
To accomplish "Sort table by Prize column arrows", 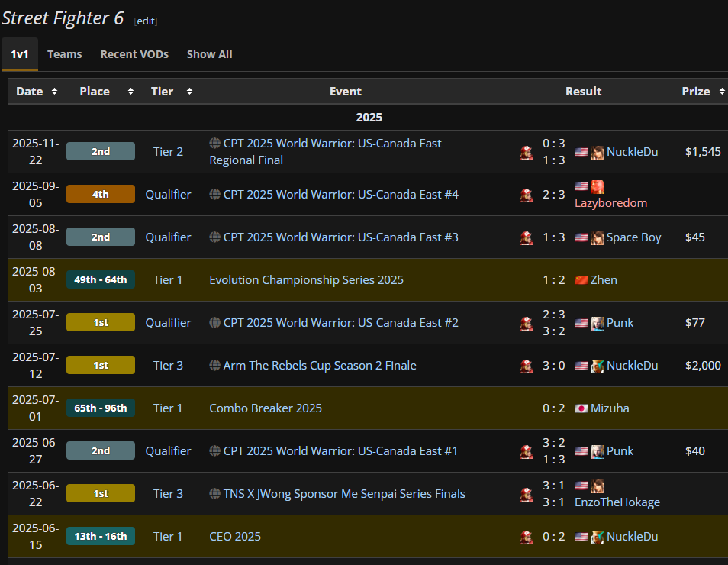I will 721,92.
